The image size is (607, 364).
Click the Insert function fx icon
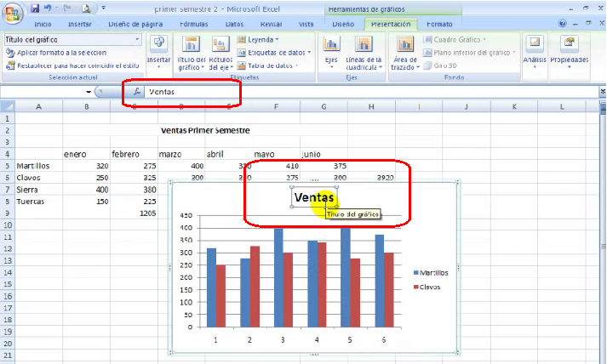point(137,91)
